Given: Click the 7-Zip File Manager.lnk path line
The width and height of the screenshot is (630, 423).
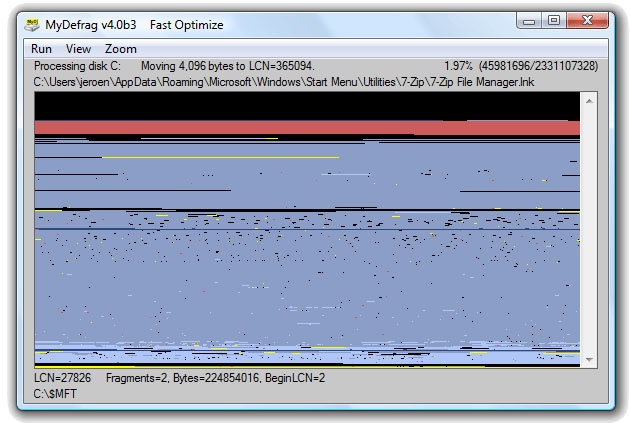Looking at the screenshot, I should [284, 81].
